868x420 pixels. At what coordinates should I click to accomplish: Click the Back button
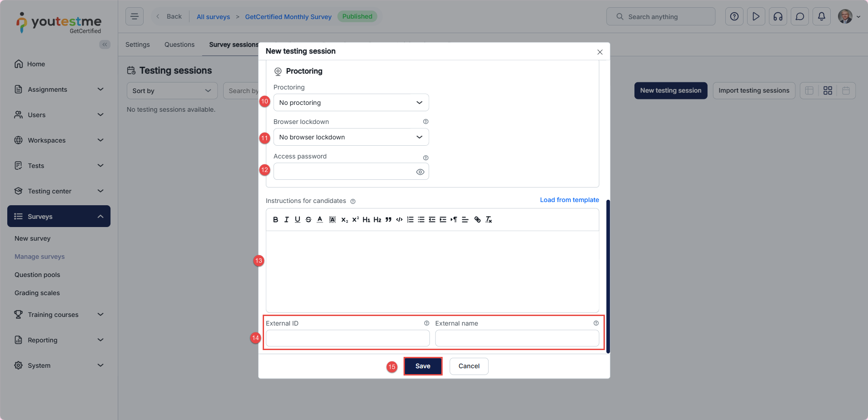click(169, 16)
